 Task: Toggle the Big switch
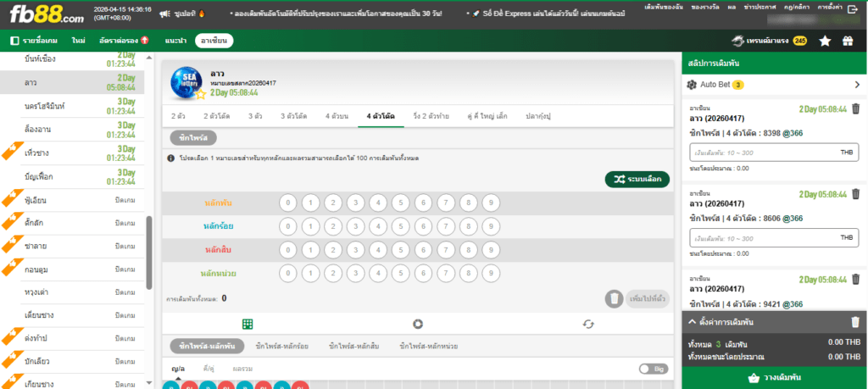tap(654, 369)
